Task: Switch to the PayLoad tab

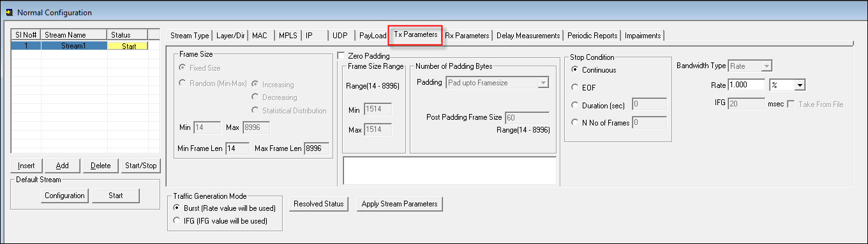Action: 372,36
